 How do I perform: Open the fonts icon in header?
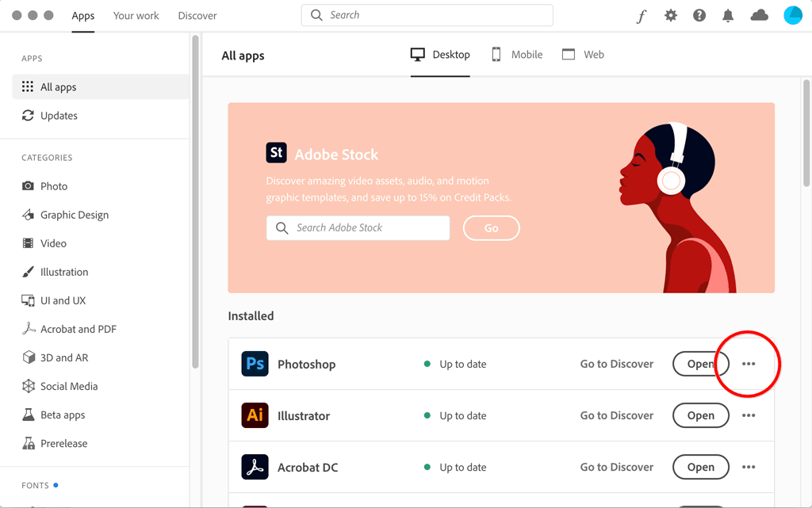coord(642,16)
